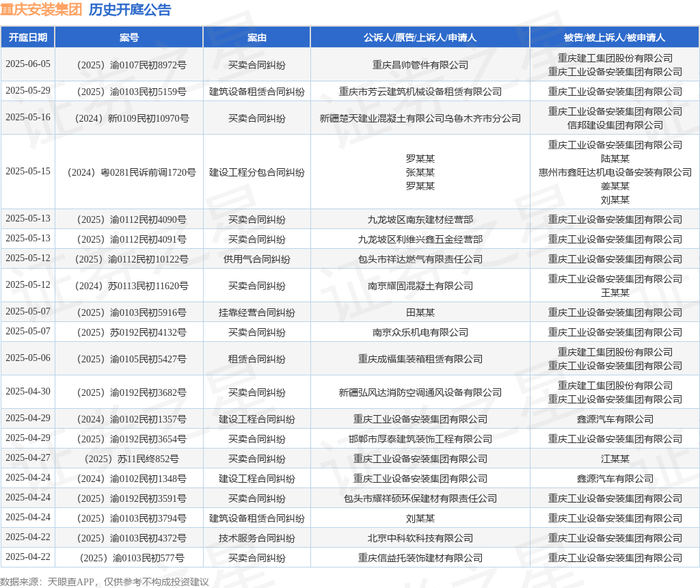
Task: Select plaintiff 重庆市芳云建筑机械设备租赁有限公司
Action: [420, 92]
